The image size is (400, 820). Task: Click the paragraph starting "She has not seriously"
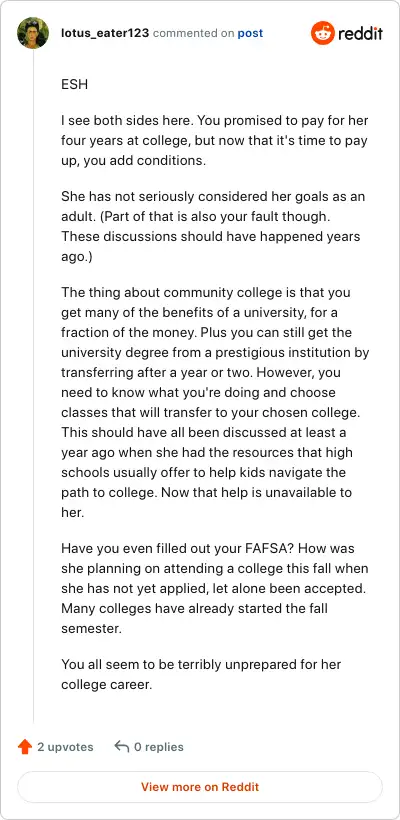(x=213, y=226)
